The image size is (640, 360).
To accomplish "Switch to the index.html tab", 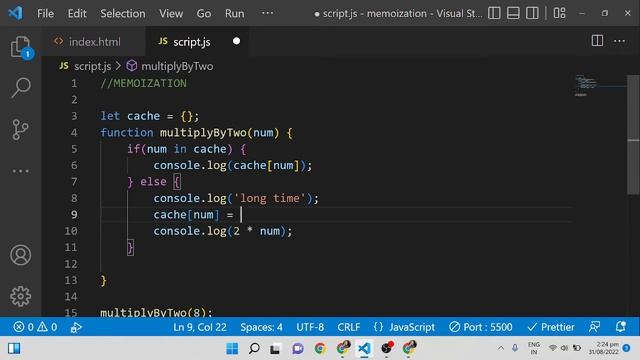I will (94, 41).
